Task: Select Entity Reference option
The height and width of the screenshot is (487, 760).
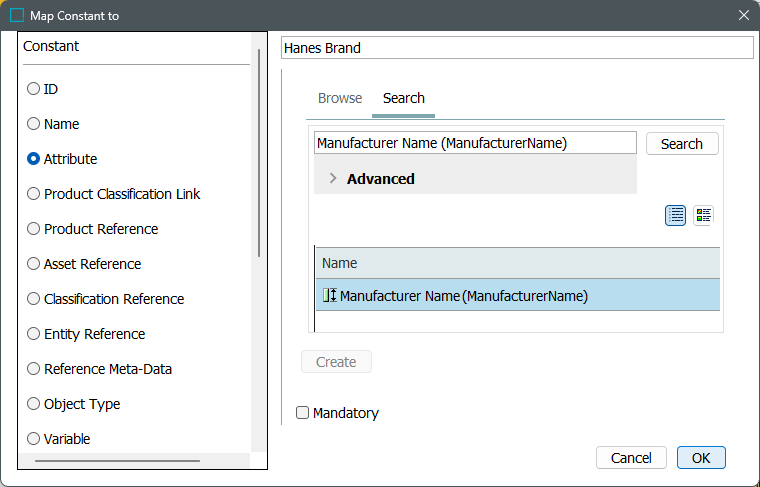Action: click(x=33, y=334)
